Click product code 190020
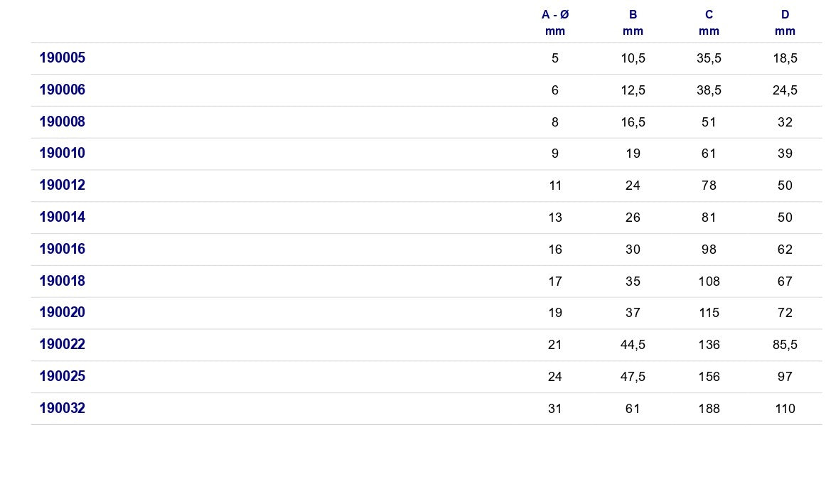This screenshot has height=504, width=826. point(62,312)
